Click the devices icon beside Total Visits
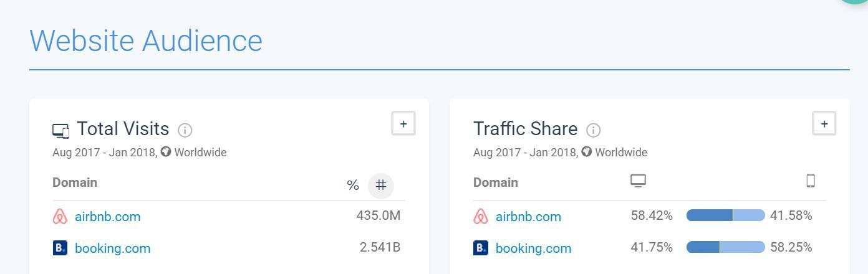Image resolution: width=868 pixels, height=274 pixels. (x=61, y=131)
